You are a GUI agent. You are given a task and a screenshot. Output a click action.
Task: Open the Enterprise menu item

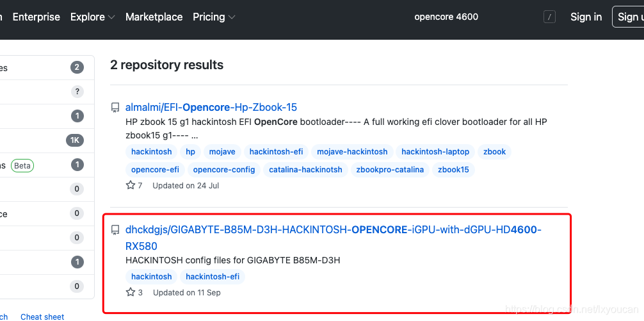tap(36, 17)
